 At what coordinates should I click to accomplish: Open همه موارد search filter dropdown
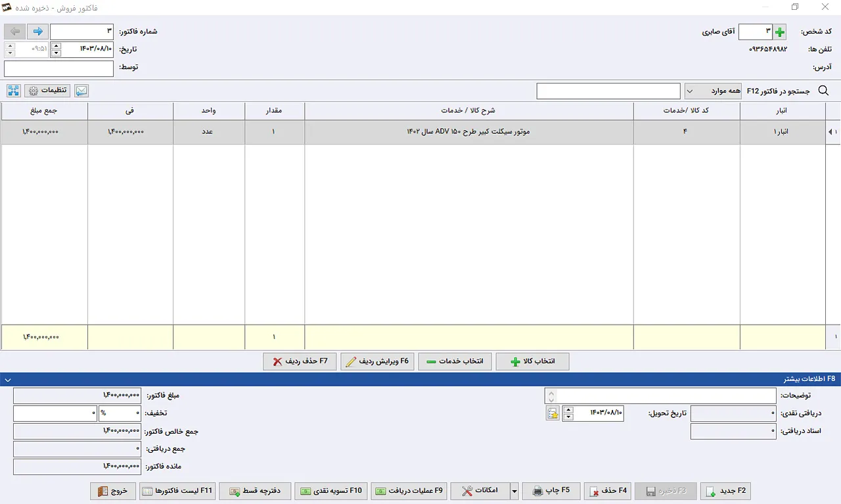click(x=713, y=91)
